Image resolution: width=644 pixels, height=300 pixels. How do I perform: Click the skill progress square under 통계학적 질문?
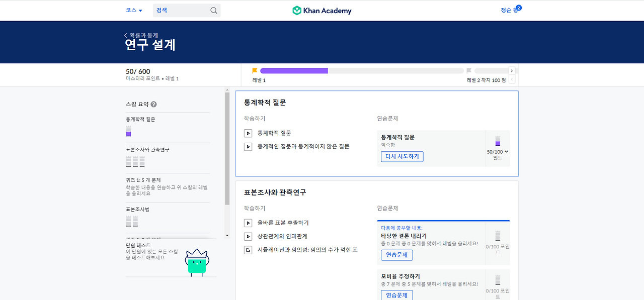pos(128,133)
